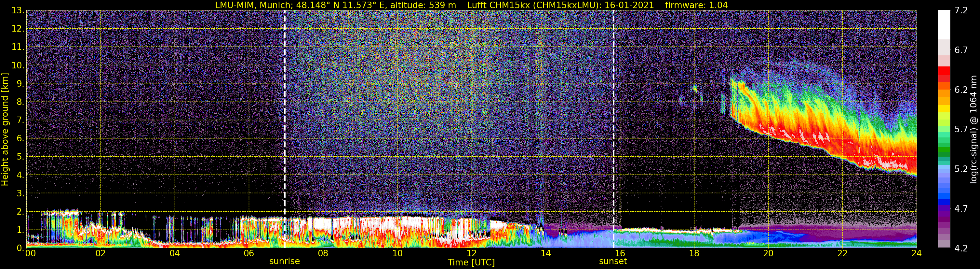This screenshot has width=980, height=269.
Task: Click the '7.2' colorbar value
Action: coord(961,10)
